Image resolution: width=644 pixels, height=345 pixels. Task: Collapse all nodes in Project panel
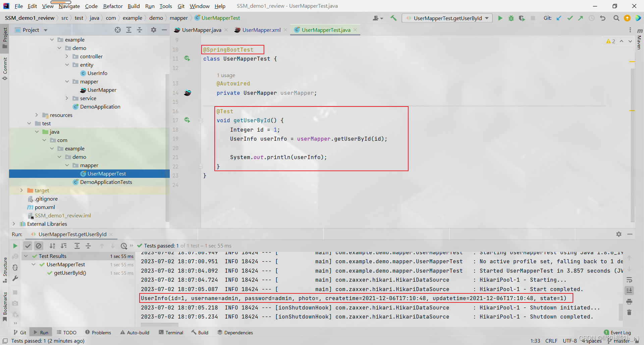tap(140, 30)
